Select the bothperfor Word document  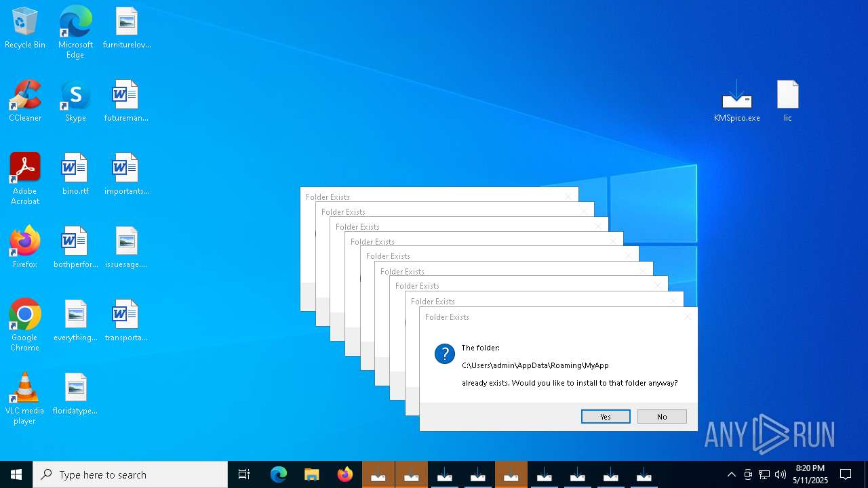75,248
